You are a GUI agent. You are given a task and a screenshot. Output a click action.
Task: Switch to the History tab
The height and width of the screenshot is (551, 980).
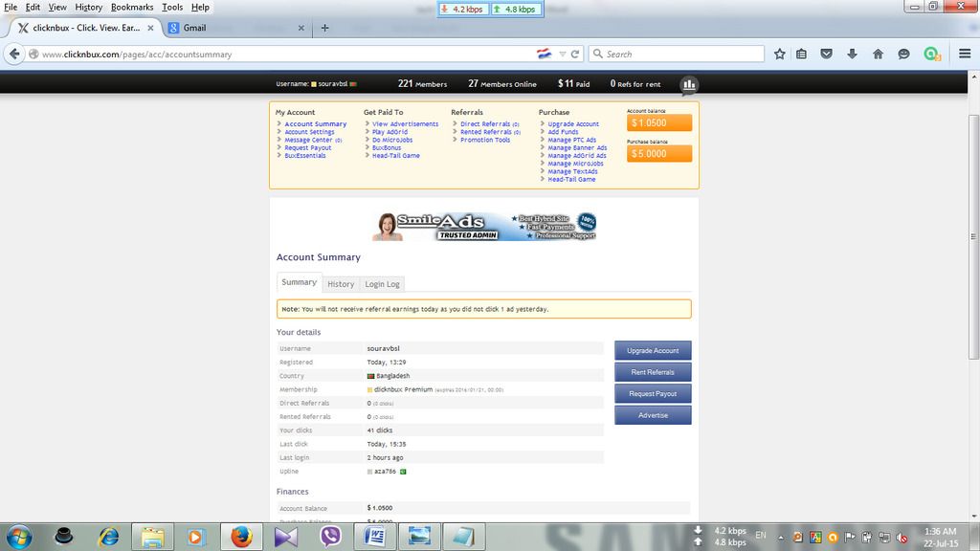click(x=341, y=284)
